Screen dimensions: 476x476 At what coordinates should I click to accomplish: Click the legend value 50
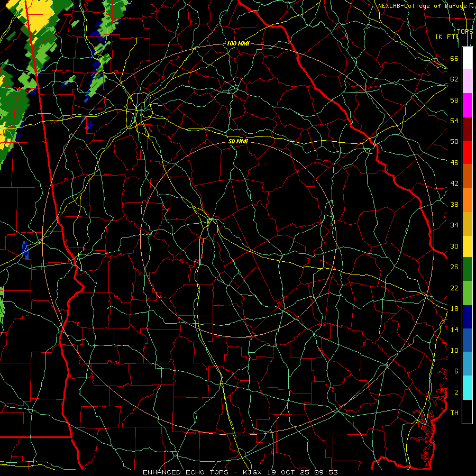pyautogui.click(x=454, y=141)
